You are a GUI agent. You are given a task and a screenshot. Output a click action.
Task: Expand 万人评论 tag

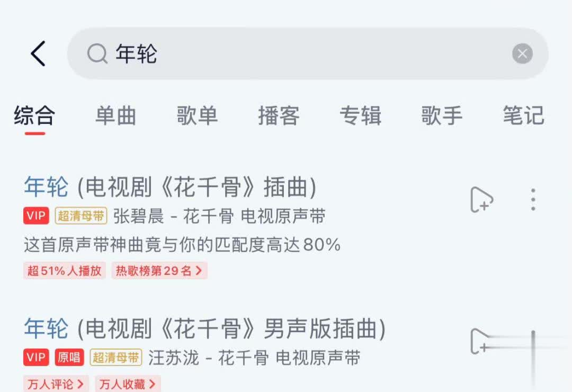tap(56, 384)
